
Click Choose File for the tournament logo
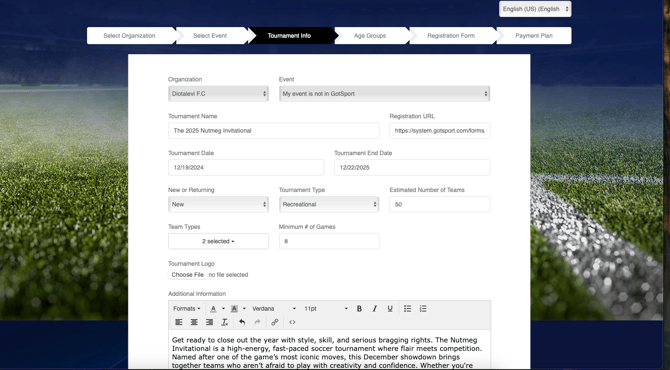(x=188, y=275)
